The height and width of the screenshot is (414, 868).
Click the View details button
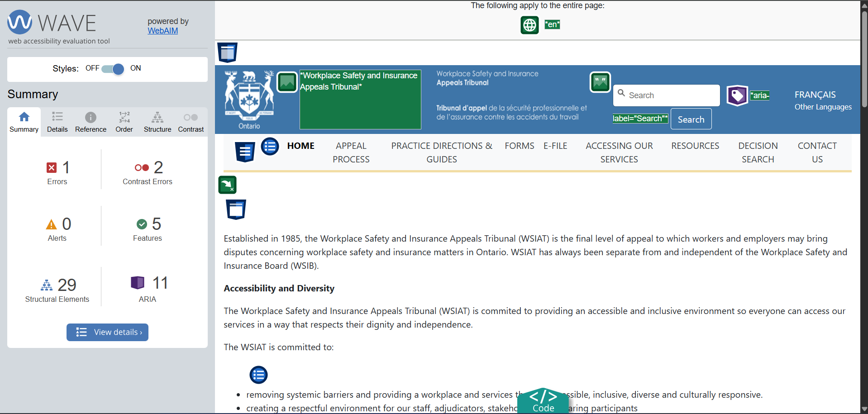point(107,332)
